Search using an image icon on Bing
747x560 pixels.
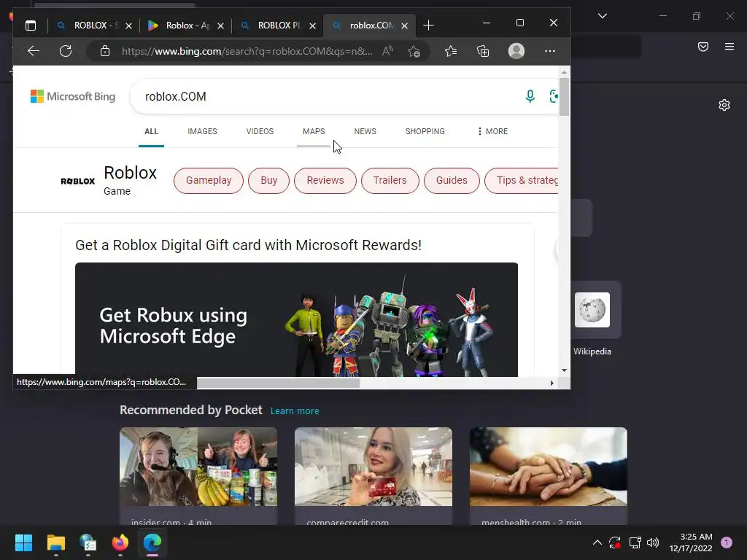[554, 96]
